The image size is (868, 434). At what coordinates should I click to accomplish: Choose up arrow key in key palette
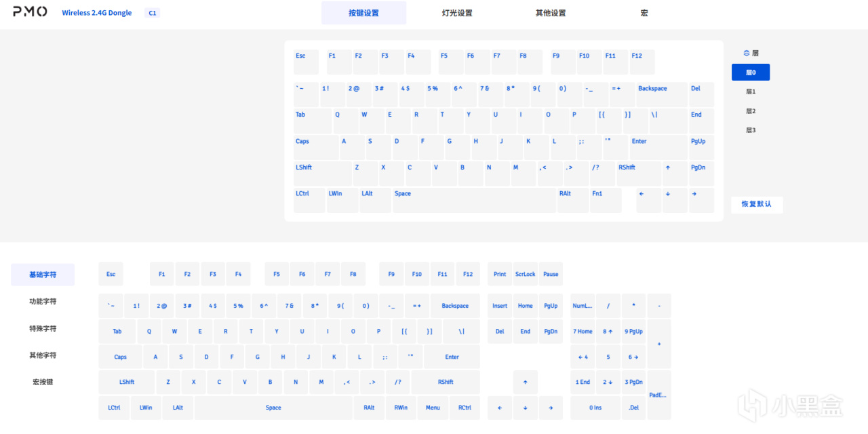coord(526,382)
